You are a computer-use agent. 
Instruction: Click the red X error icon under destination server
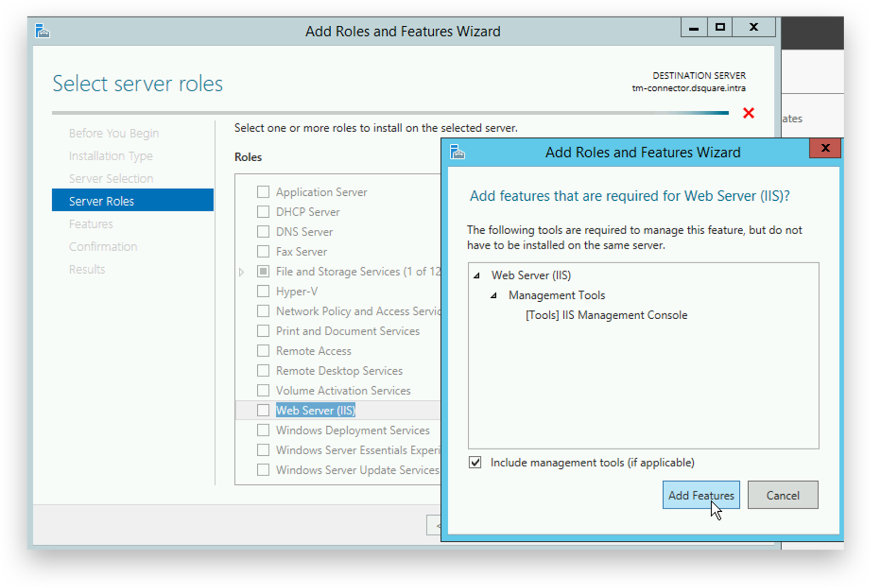tap(748, 113)
